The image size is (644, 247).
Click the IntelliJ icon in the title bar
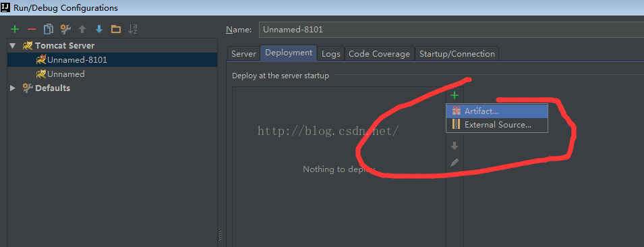[x=6, y=7]
